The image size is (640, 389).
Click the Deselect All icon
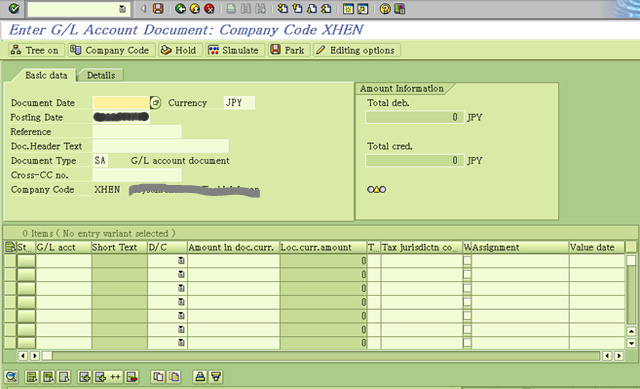[64, 377]
